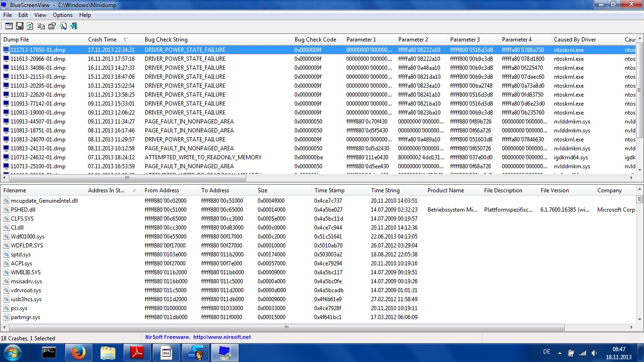Select dump file 110913-44507-01.dmp
Viewport: 644px width, 362px height.
point(38,122)
